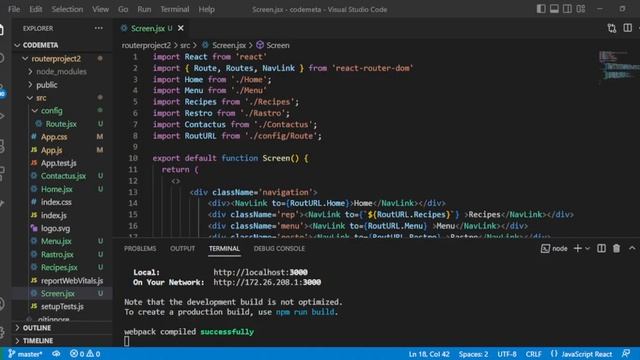Open the Terminal menu
The image size is (640, 360).
click(174, 9)
